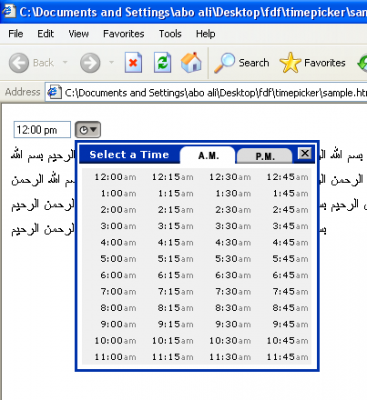Click the 10:45am option
This screenshot has height=400, width=367.
287,341
